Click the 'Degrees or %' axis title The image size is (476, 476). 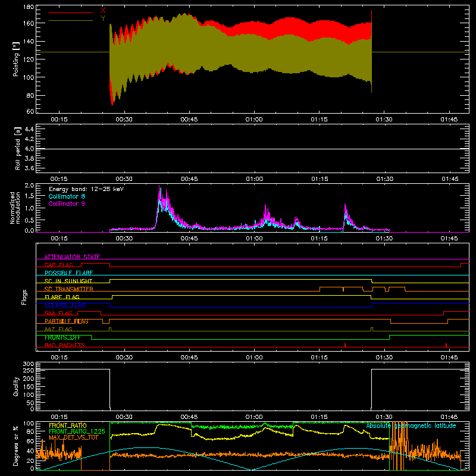pos(16,446)
